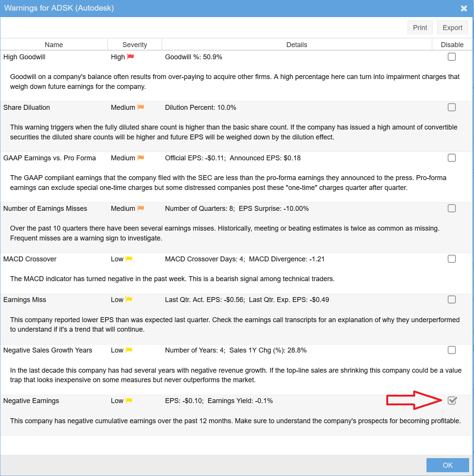This screenshot has height=476, width=474.
Task: Click the yellow flag for Negative Earnings
Action: [129, 400]
